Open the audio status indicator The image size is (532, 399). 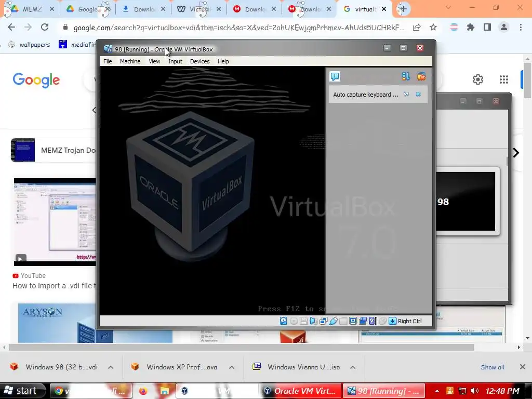pyautogui.click(x=313, y=321)
